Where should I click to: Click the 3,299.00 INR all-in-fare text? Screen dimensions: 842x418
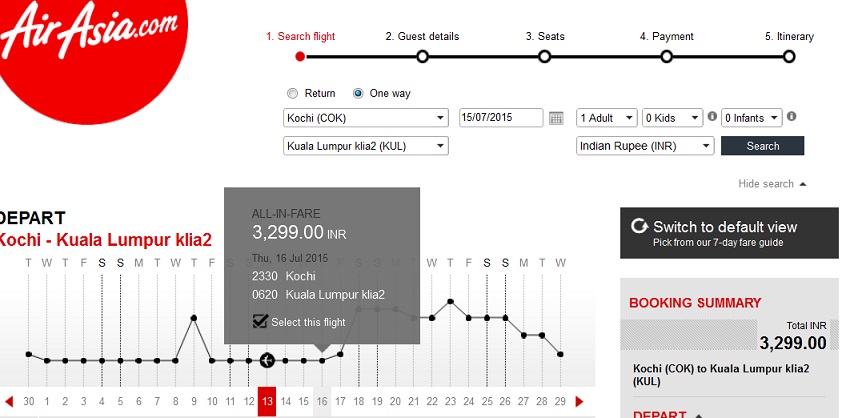(299, 233)
